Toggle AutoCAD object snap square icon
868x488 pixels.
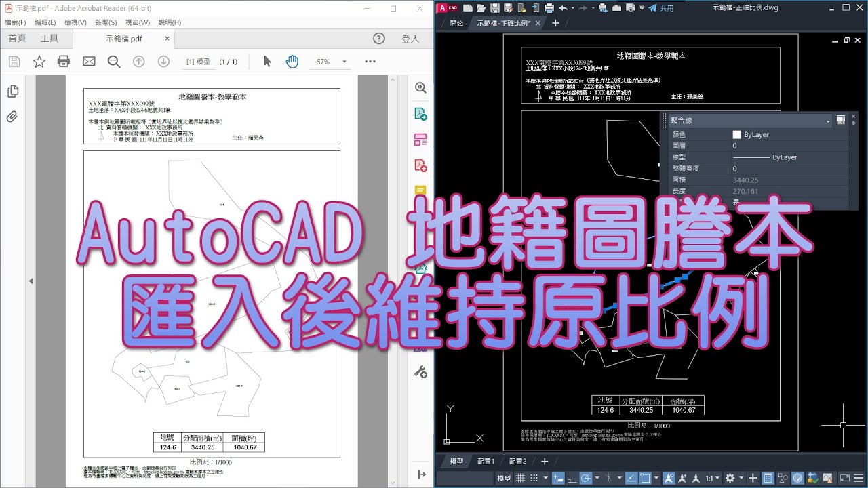coord(645,478)
